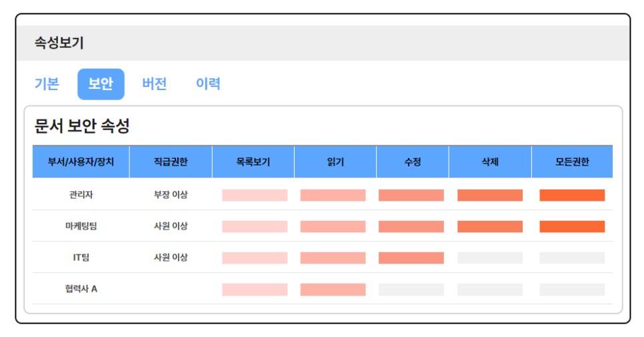Toggle 모든권한 permission for 관리자

pos(572,196)
